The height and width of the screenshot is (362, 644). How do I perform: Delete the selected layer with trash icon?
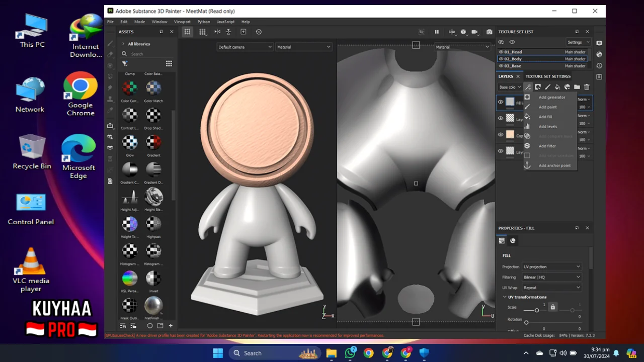pyautogui.click(x=587, y=87)
